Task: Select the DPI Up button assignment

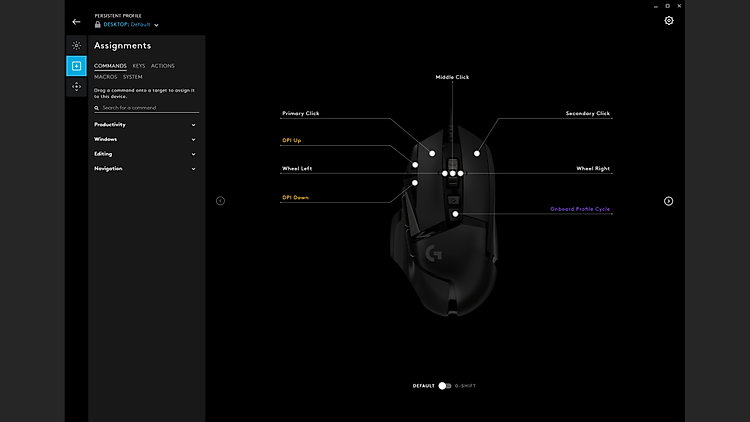Action: point(292,141)
